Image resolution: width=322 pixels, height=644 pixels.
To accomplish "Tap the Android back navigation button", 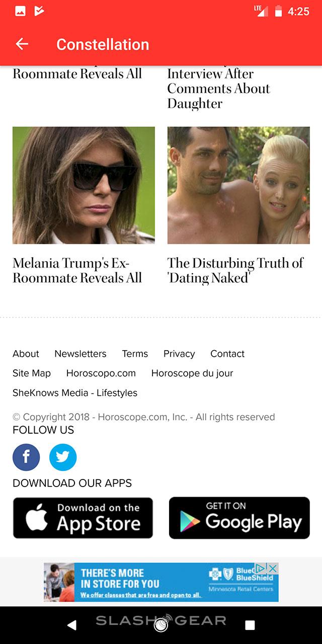I will 72,625.
